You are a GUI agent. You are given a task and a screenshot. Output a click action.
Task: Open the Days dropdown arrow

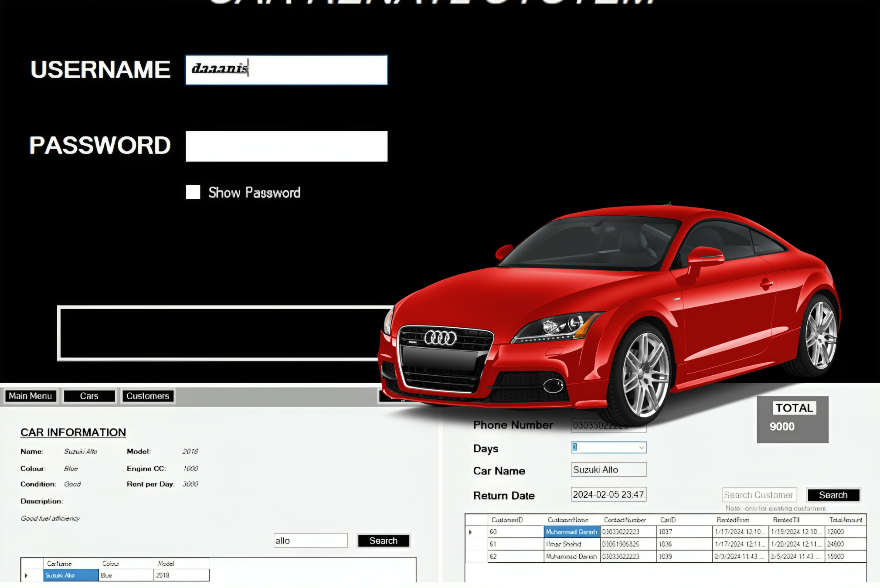point(641,447)
